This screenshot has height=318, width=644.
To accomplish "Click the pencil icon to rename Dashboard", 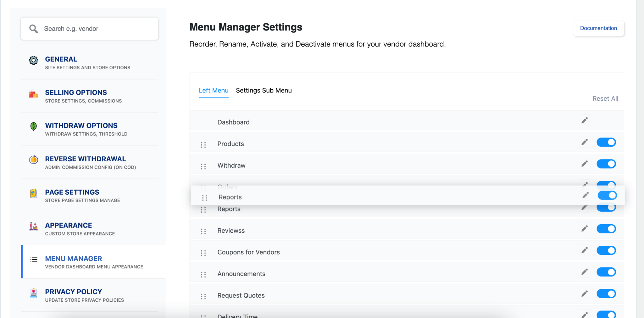I will pyautogui.click(x=585, y=120).
